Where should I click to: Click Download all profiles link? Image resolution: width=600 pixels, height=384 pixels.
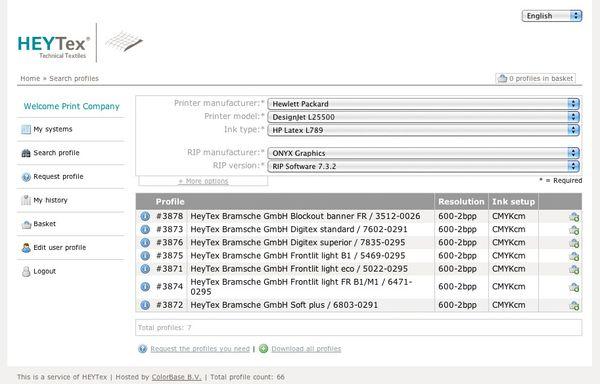306,349
